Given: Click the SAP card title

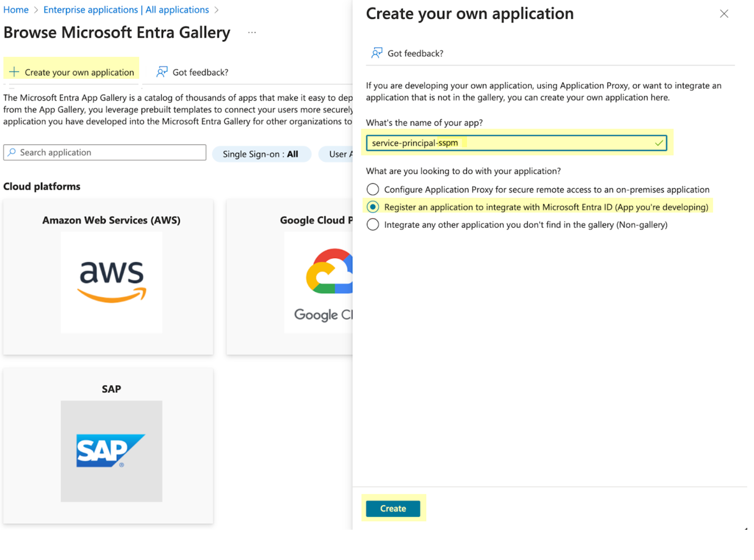Looking at the screenshot, I should [x=112, y=389].
